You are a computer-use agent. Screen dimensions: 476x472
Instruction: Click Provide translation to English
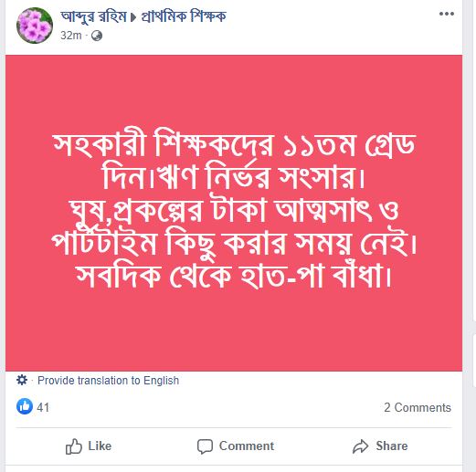(108, 381)
